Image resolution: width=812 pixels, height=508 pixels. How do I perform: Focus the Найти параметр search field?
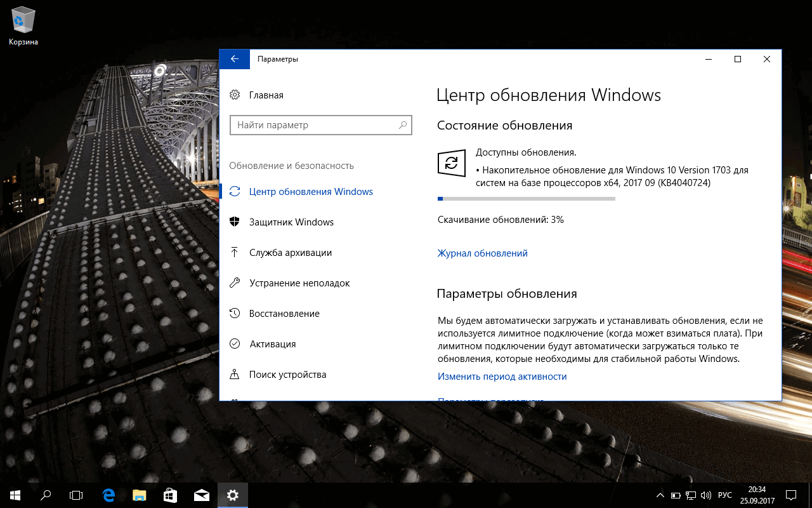(x=320, y=125)
